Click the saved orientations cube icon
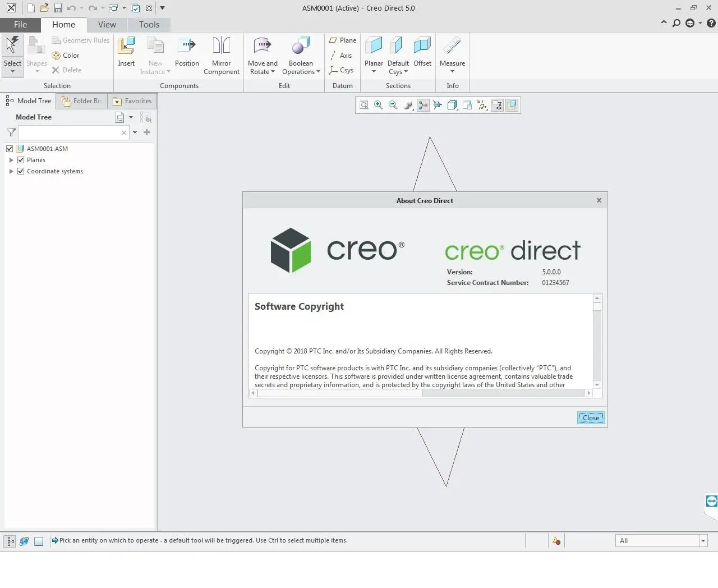Image resolution: width=718 pixels, height=588 pixels. [452, 105]
